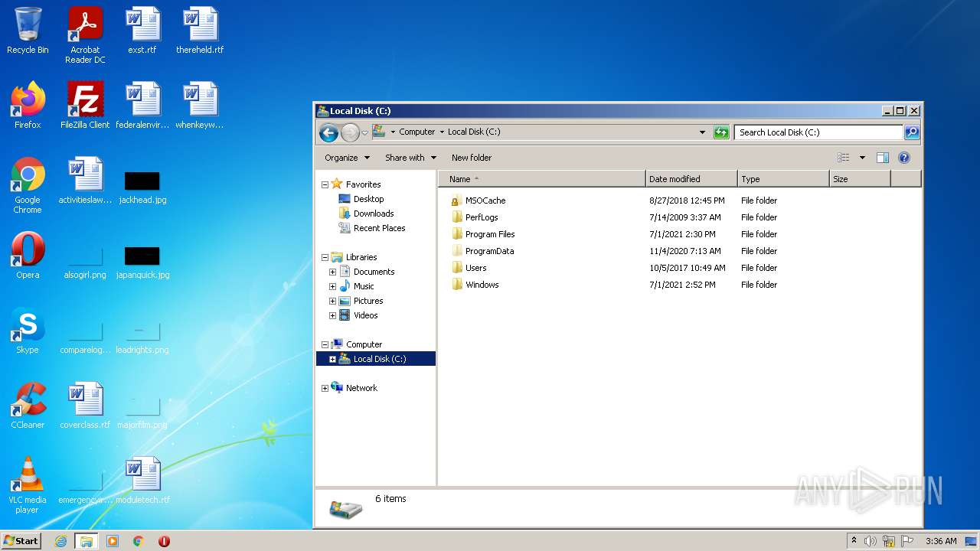Show hidden tray icons arrow
The width and height of the screenshot is (980, 551).
(854, 541)
